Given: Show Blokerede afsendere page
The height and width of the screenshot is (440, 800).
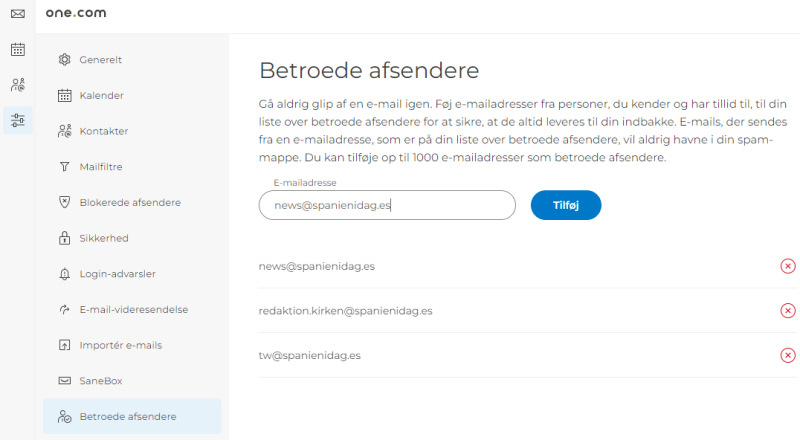Looking at the screenshot, I should pyautogui.click(x=130, y=202).
